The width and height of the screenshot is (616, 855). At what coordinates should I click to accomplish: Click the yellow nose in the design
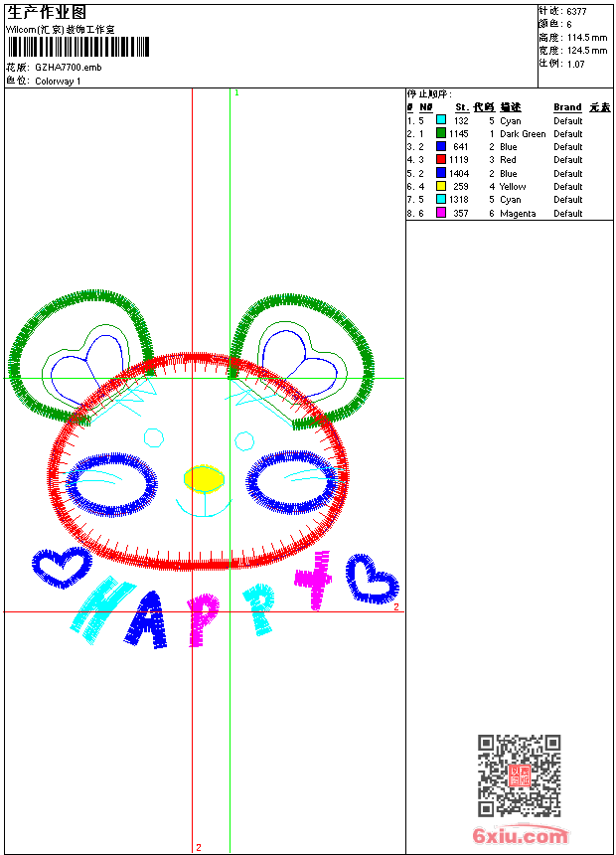pos(204,479)
